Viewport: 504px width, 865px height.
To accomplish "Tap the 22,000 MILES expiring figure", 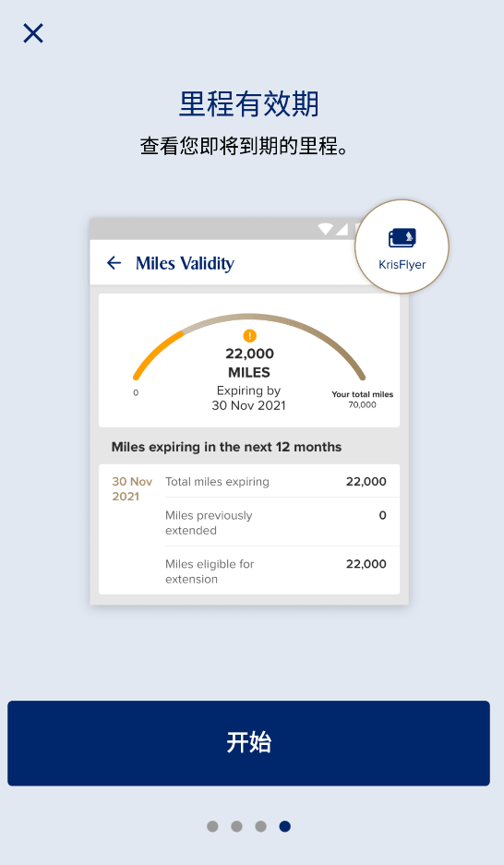I will coord(249,363).
